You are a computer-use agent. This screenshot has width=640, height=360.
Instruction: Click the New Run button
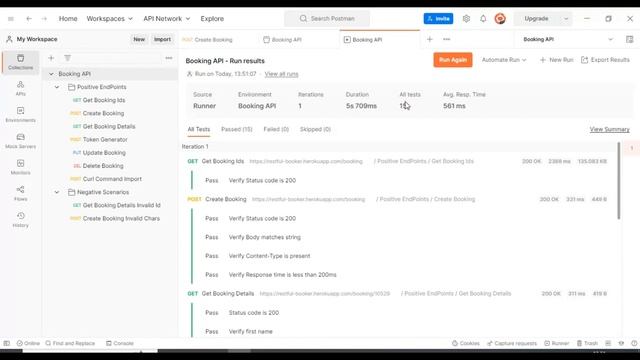coord(557,60)
